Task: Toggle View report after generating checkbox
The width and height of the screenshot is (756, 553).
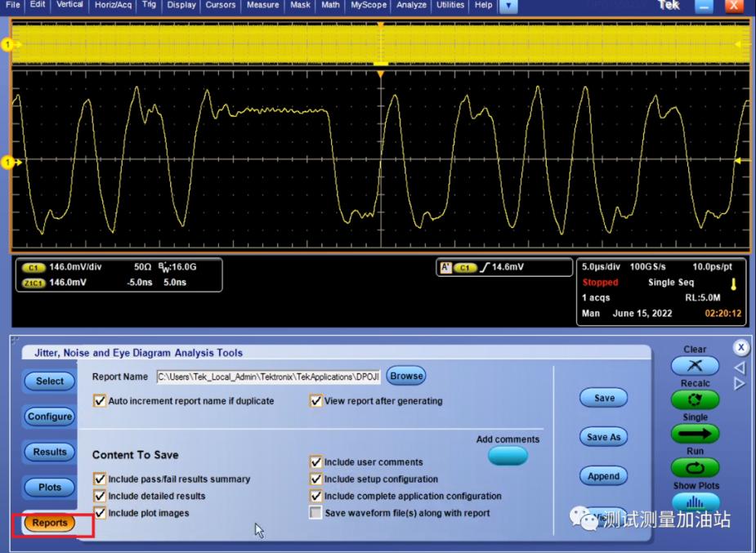Action: pyautogui.click(x=315, y=401)
